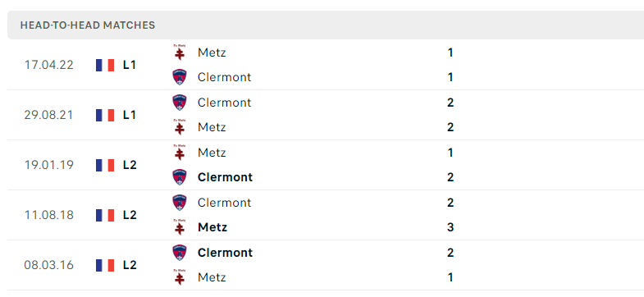Open the match dated 17.04.22
Image resolution: width=644 pixels, height=297 pixels.
click(326, 65)
